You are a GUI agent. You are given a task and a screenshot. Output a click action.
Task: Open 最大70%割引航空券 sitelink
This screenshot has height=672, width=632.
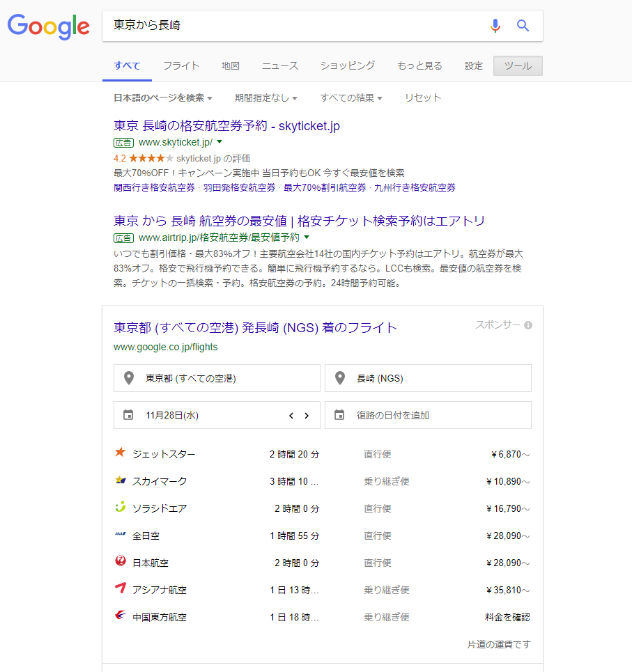(325, 188)
